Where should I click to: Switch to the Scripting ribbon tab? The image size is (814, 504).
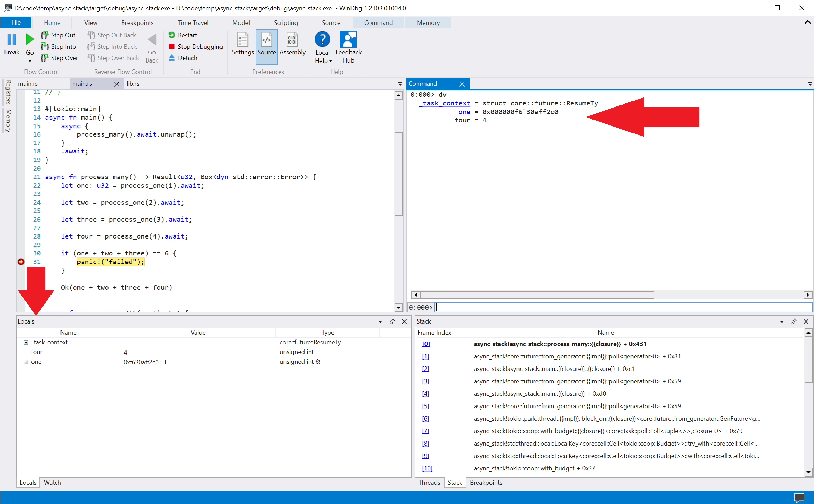(286, 23)
